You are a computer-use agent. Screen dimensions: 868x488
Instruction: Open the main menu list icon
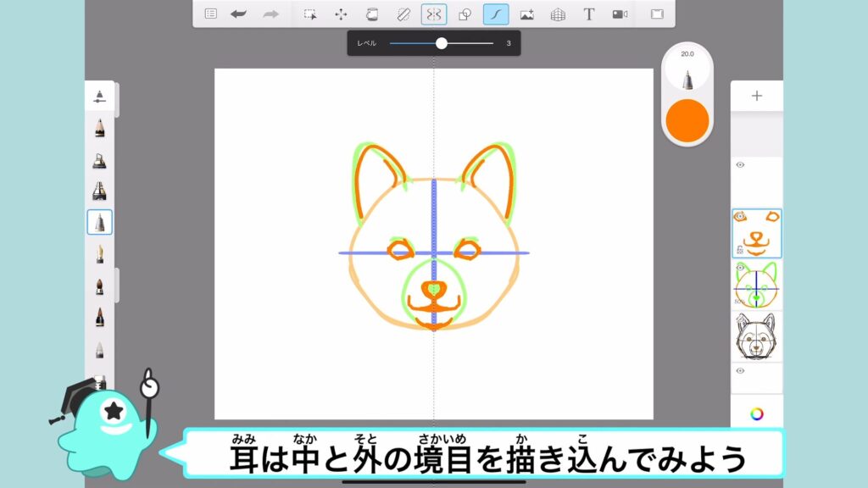point(211,14)
